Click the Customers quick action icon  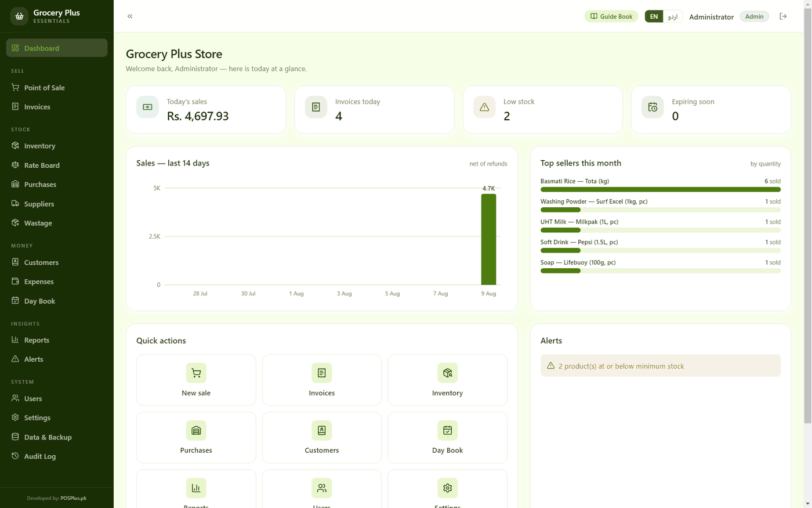322,430
